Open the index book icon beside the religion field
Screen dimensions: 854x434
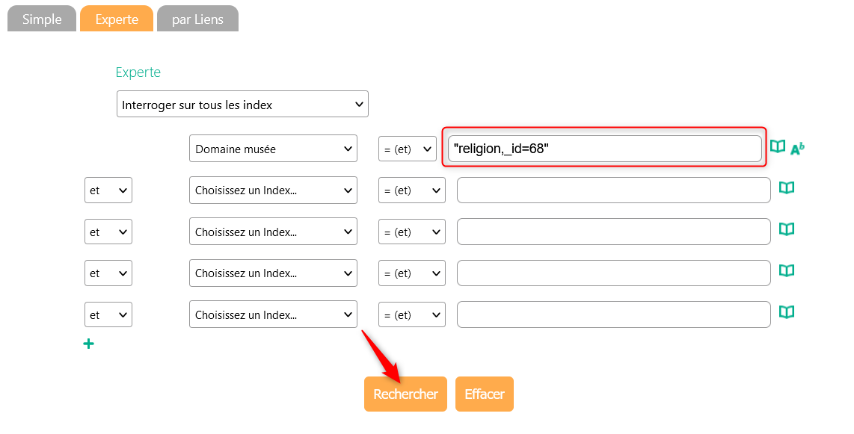point(778,147)
